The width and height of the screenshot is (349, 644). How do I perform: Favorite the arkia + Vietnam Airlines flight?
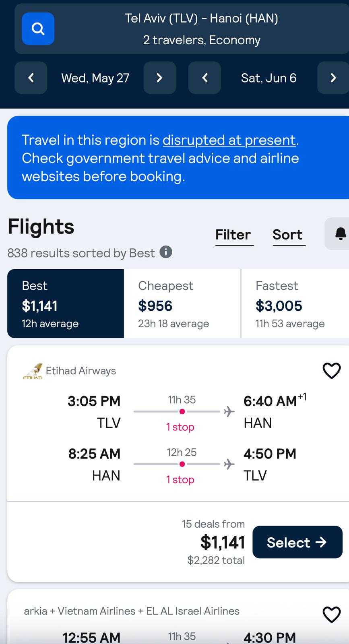(x=332, y=615)
